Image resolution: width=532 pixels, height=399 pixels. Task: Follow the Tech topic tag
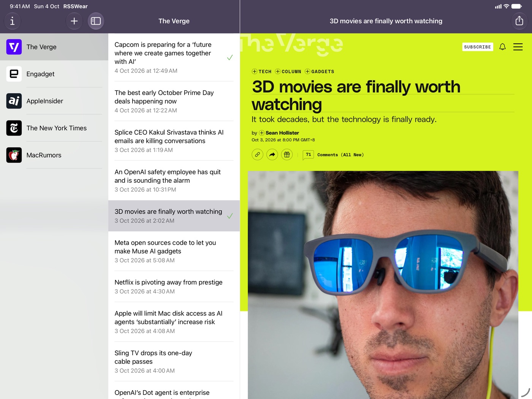point(262,71)
